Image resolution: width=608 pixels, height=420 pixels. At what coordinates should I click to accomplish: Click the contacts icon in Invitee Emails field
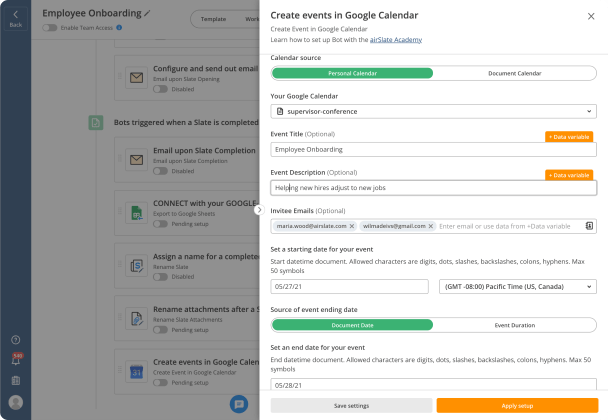point(589,226)
